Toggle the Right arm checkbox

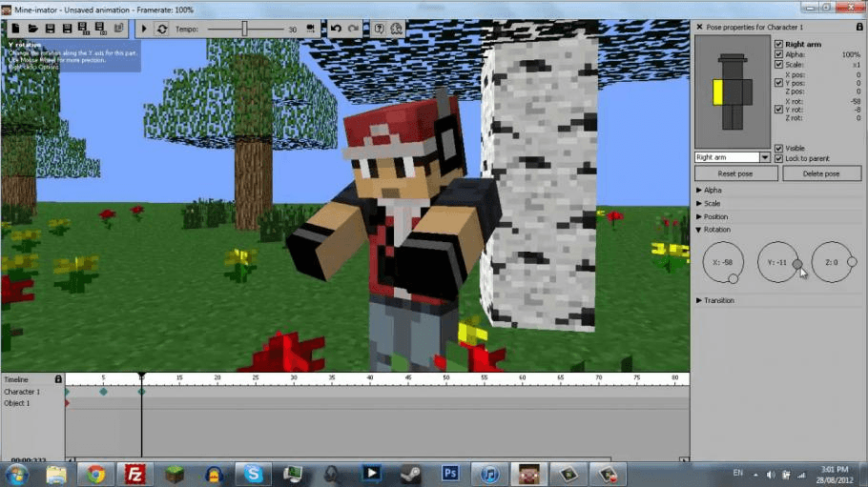tap(778, 44)
